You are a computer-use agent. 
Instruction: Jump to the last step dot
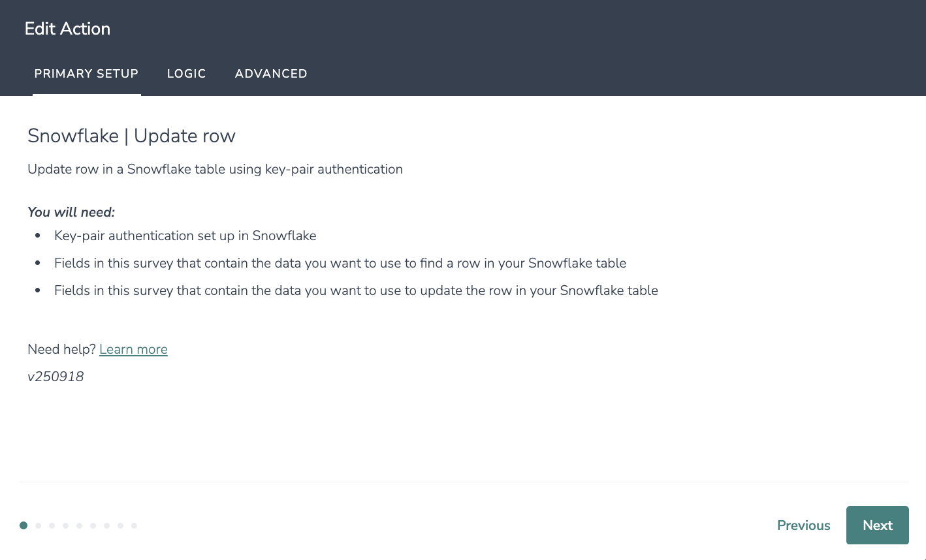(134, 525)
